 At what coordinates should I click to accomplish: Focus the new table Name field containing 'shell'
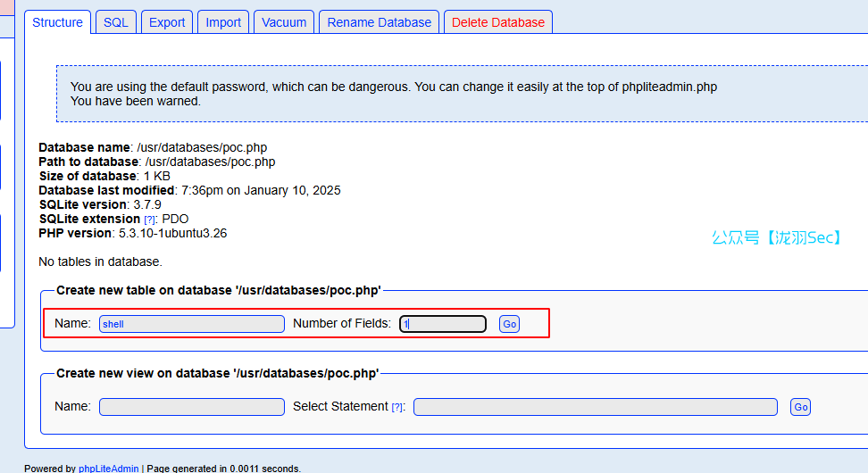pyautogui.click(x=191, y=324)
